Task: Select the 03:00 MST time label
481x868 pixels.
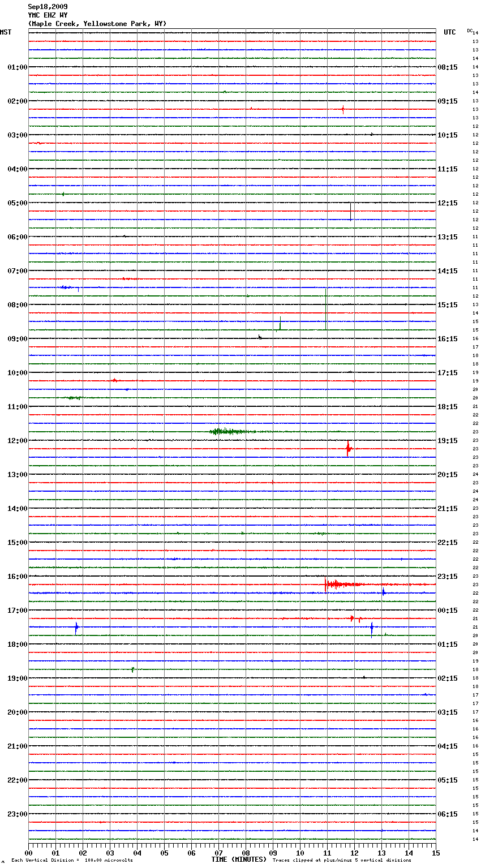Action: pos(18,135)
